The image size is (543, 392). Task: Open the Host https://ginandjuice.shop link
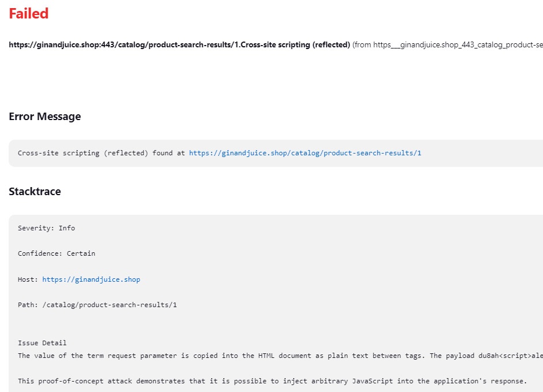tap(91, 279)
